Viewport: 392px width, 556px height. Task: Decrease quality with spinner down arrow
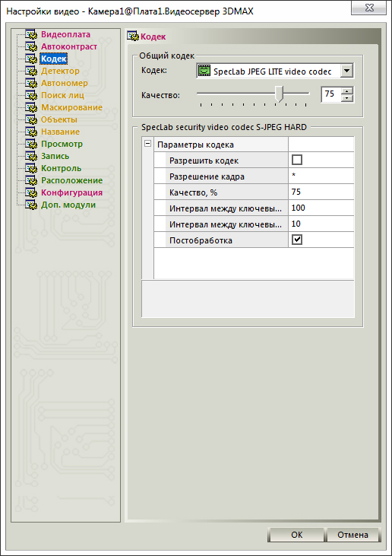(347, 98)
